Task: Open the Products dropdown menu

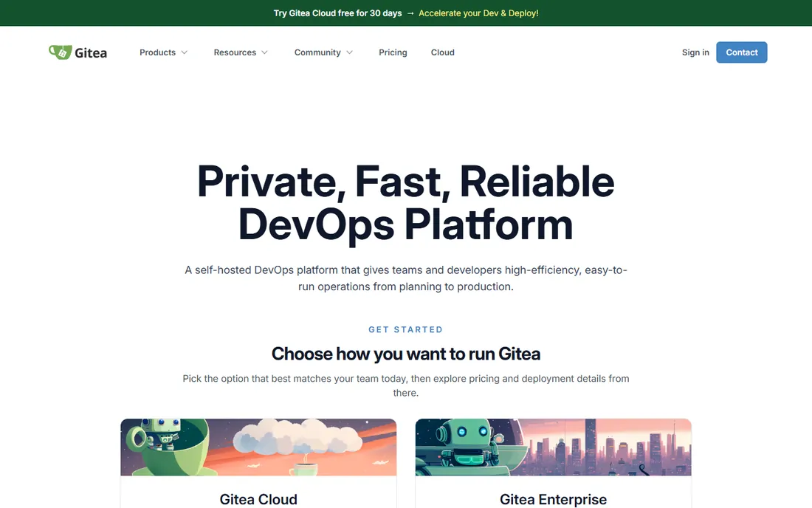Action: (163, 52)
